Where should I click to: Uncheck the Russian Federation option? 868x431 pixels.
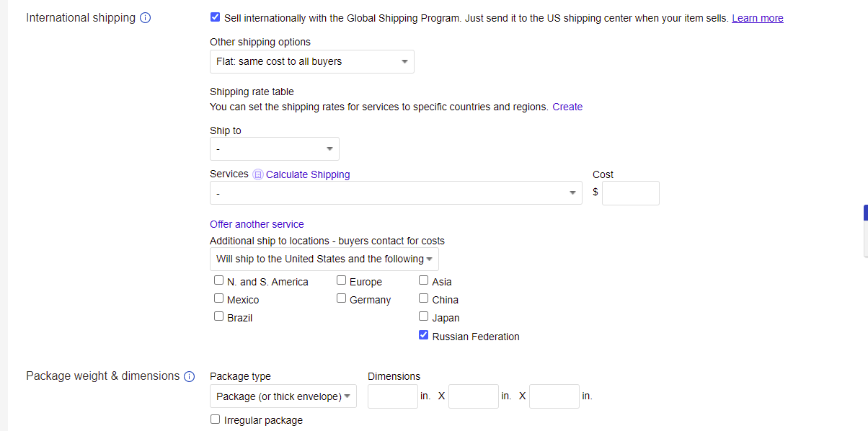click(423, 334)
